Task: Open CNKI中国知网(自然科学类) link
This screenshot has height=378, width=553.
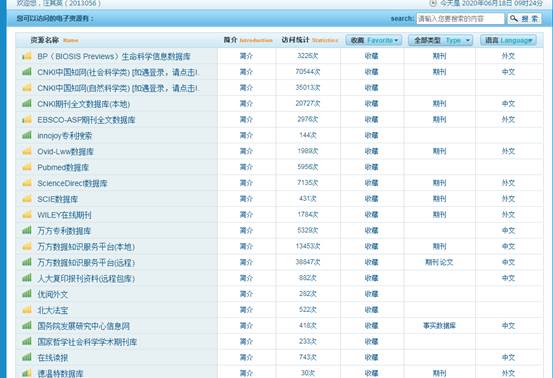Action: [118, 88]
